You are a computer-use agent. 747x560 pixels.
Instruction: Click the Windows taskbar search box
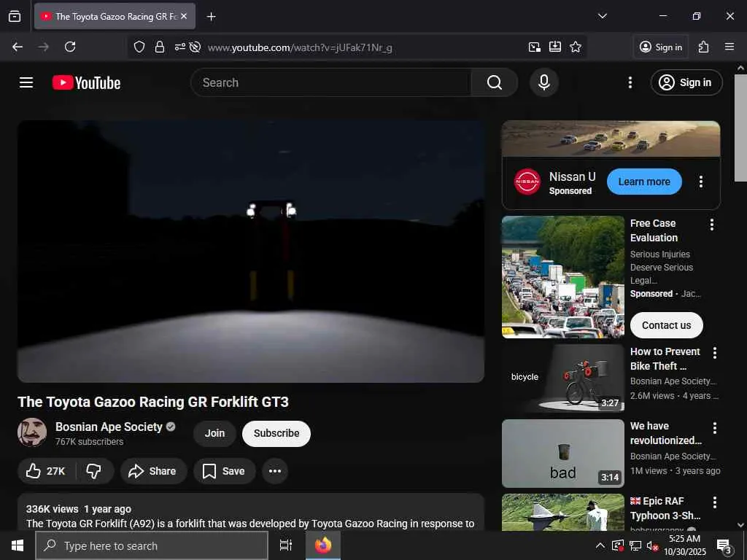coord(152,545)
